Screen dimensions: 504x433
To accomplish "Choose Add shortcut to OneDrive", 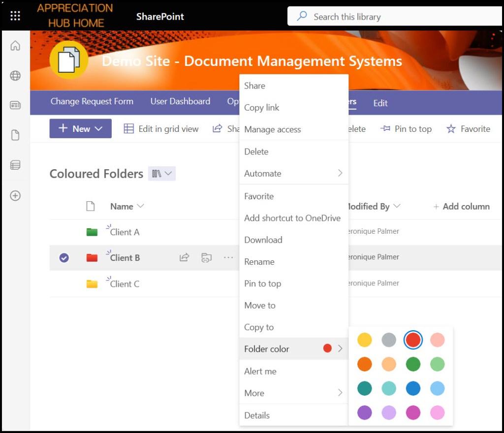I will [x=292, y=218].
